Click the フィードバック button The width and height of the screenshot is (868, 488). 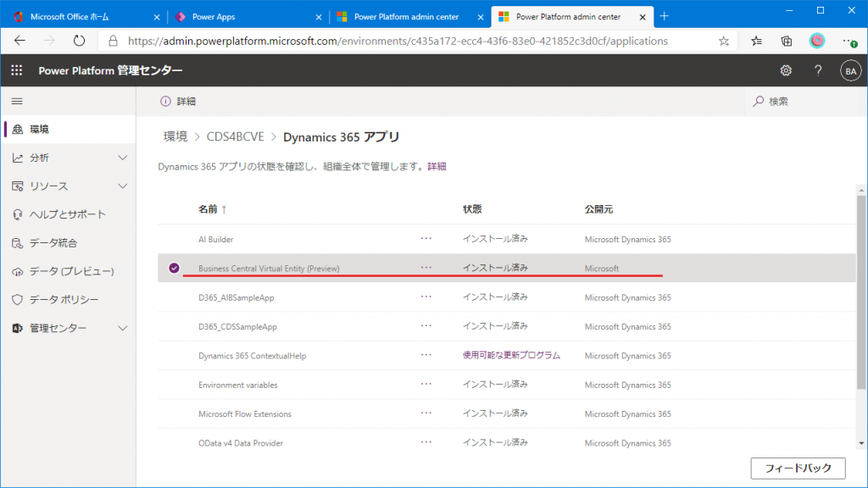tap(798, 468)
